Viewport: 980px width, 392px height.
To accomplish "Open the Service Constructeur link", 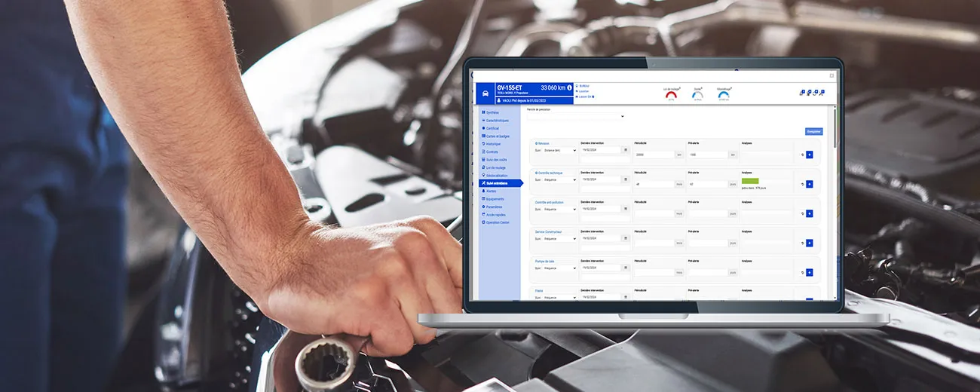I will (x=549, y=231).
